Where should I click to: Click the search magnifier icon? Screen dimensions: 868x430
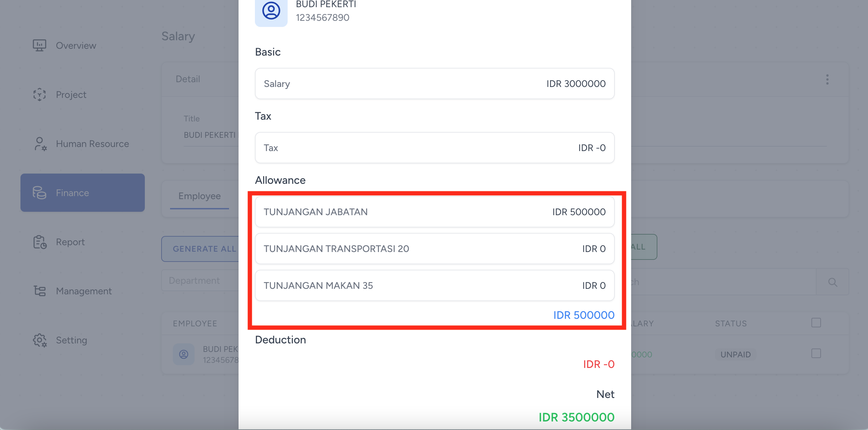pyautogui.click(x=833, y=282)
